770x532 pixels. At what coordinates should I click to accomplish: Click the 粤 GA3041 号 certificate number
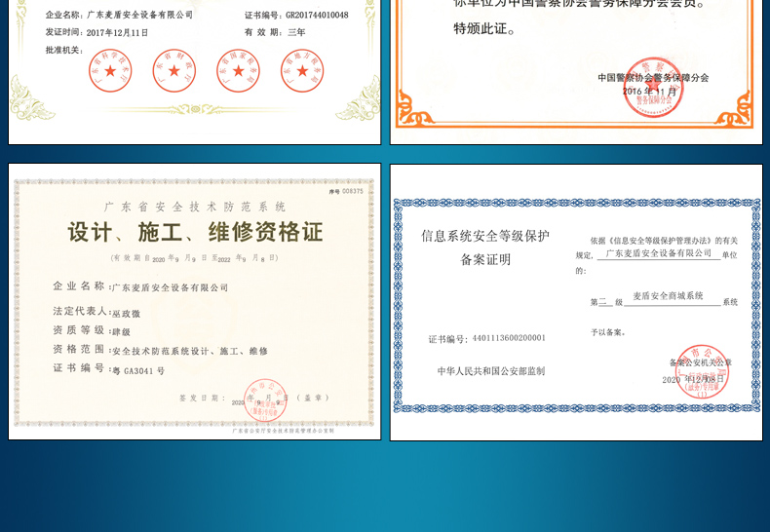(138, 370)
